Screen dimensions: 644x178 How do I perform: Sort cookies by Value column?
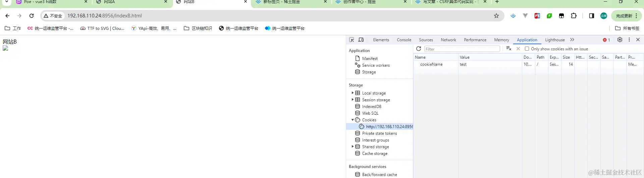point(490,57)
